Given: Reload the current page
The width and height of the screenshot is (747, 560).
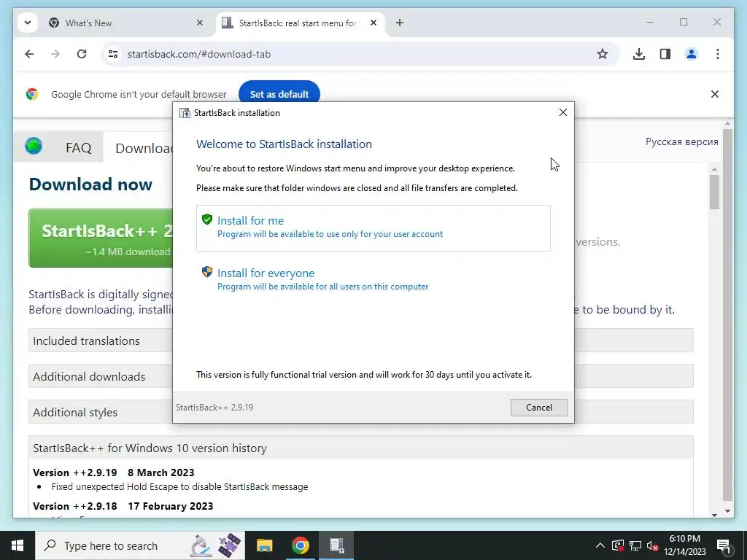Looking at the screenshot, I should click(x=82, y=54).
